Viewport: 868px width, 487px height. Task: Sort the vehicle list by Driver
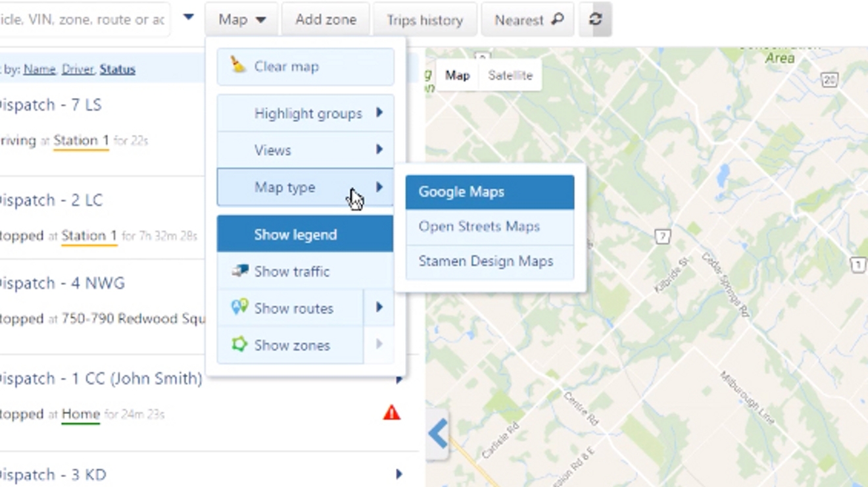tap(78, 68)
